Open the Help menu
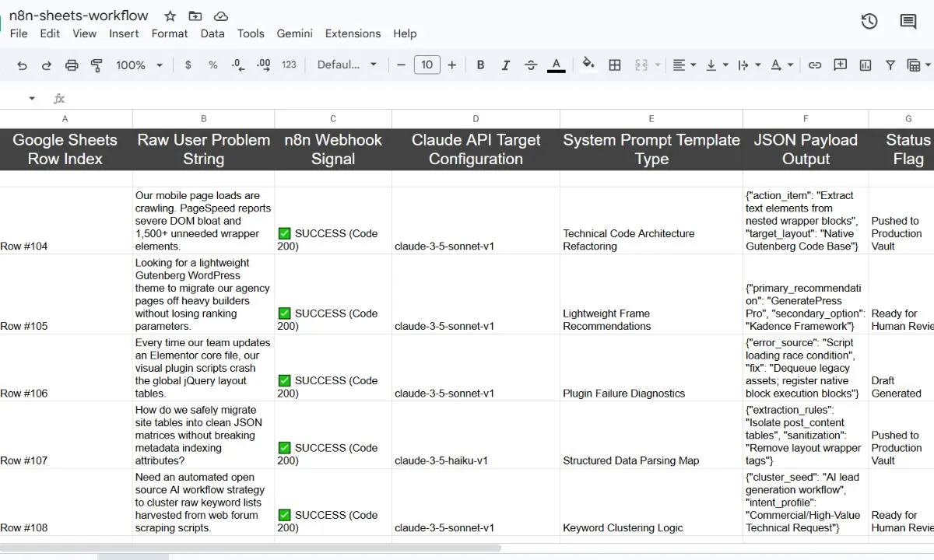 405,33
